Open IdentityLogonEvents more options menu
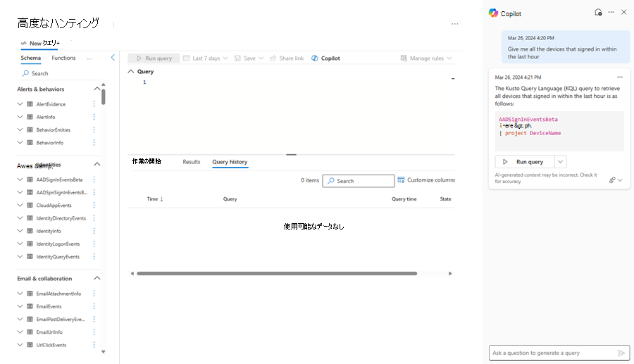Screen dimensions: 634x364 (94, 244)
